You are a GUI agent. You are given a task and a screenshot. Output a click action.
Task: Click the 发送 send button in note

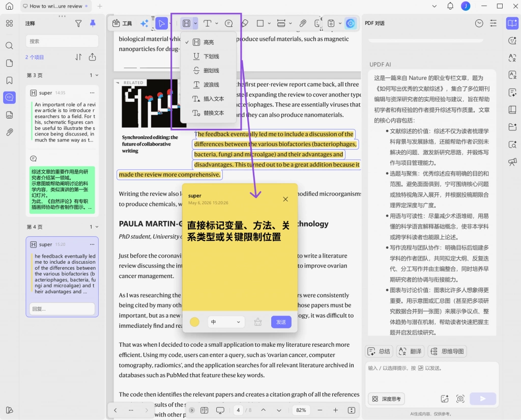281,322
